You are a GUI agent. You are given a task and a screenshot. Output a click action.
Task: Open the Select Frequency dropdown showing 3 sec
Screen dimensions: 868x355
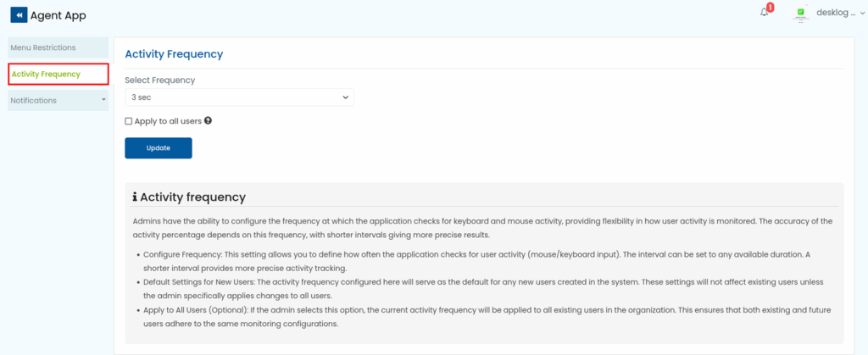239,97
